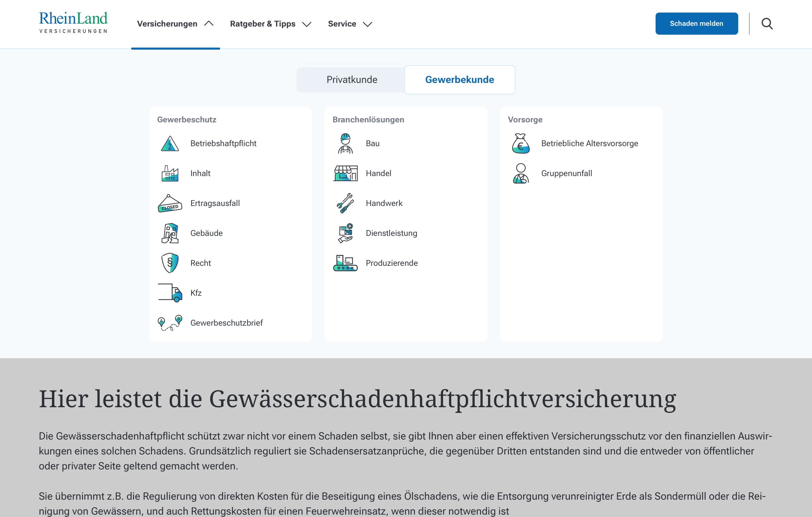Select the Gewerbekunde toggle option
This screenshot has width=812, height=517.
click(x=459, y=80)
